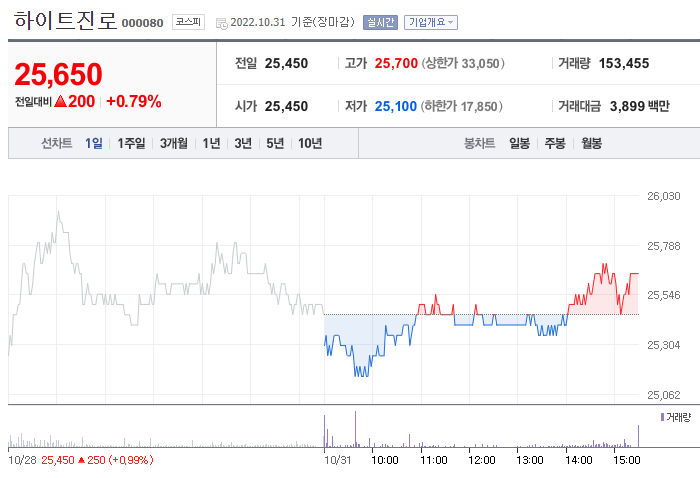
Task: Click the 25,304 y-axis label
Action: pyautogui.click(x=664, y=345)
